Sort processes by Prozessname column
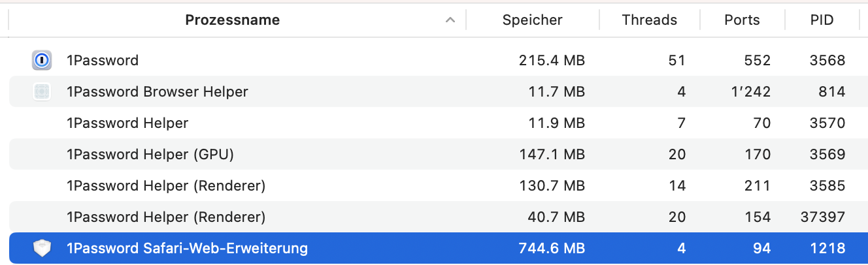The width and height of the screenshot is (868, 265). [x=232, y=20]
